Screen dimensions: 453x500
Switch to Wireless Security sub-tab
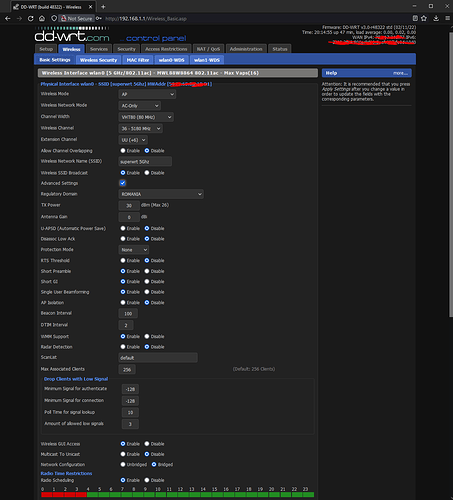click(98, 60)
